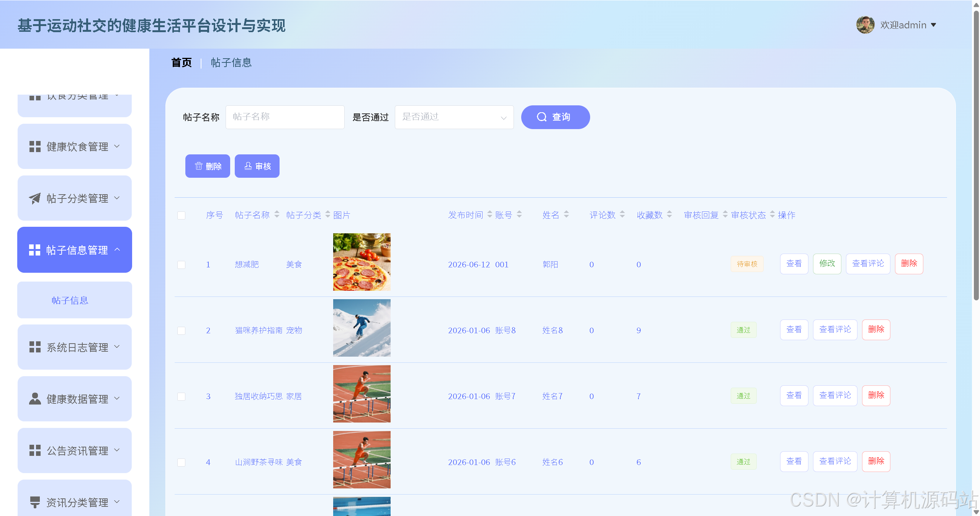Click the grid icon beside 公告资讯管理
This screenshot has height=516, width=980.
35,450
